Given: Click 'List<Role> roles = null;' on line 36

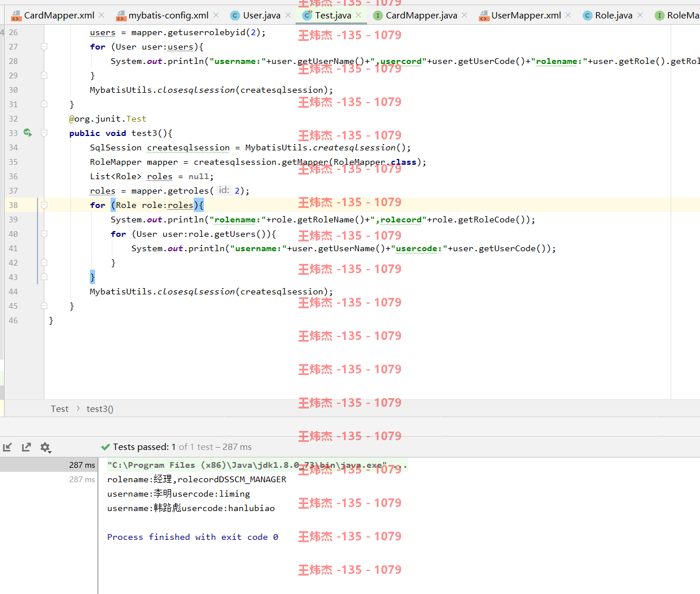Looking at the screenshot, I should (x=152, y=176).
